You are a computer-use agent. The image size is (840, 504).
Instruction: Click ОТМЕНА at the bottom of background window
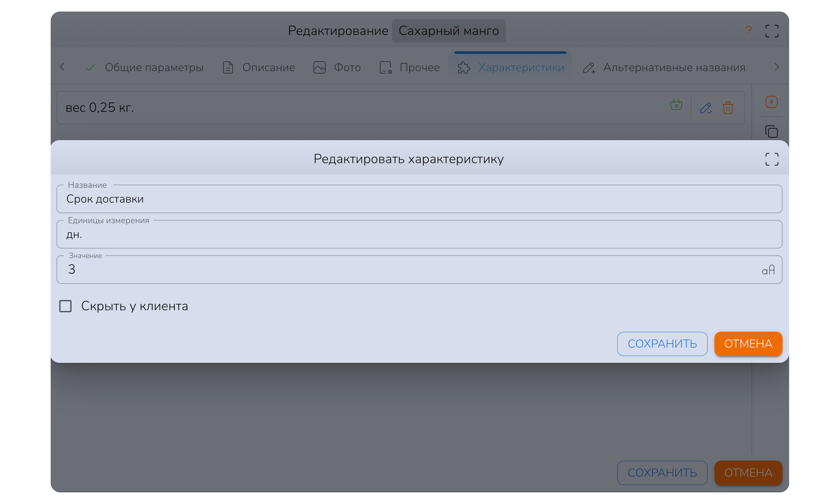(x=748, y=472)
